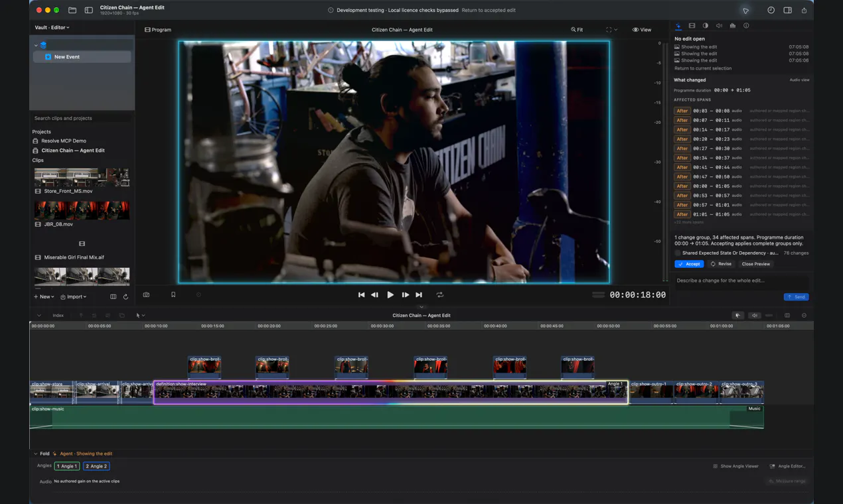This screenshot has height=504, width=843.
Task: Select Angle 2 button
Action: pos(96,466)
